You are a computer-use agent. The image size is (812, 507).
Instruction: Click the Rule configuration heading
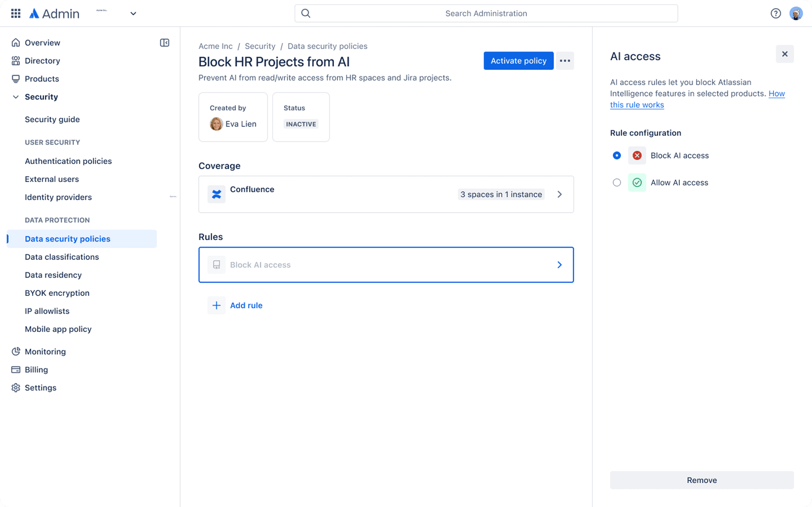click(x=645, y=133)
